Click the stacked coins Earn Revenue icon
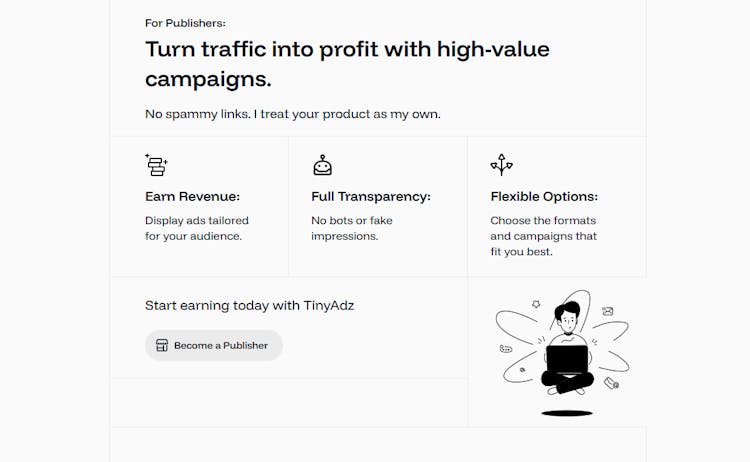Viewport: 750px width, 462px height. pos(156,165)
